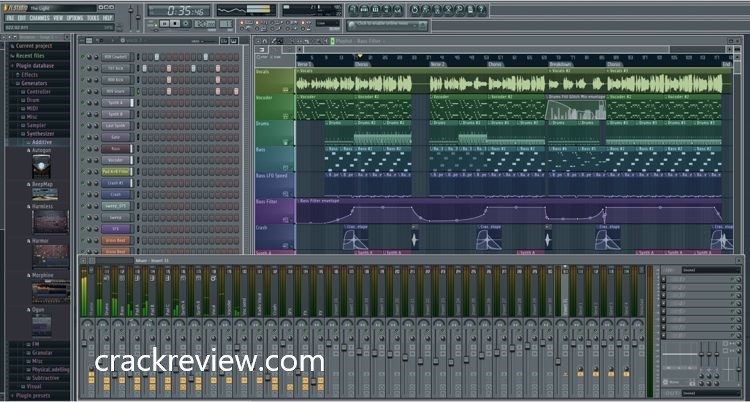Open the FILE menu

10,17
